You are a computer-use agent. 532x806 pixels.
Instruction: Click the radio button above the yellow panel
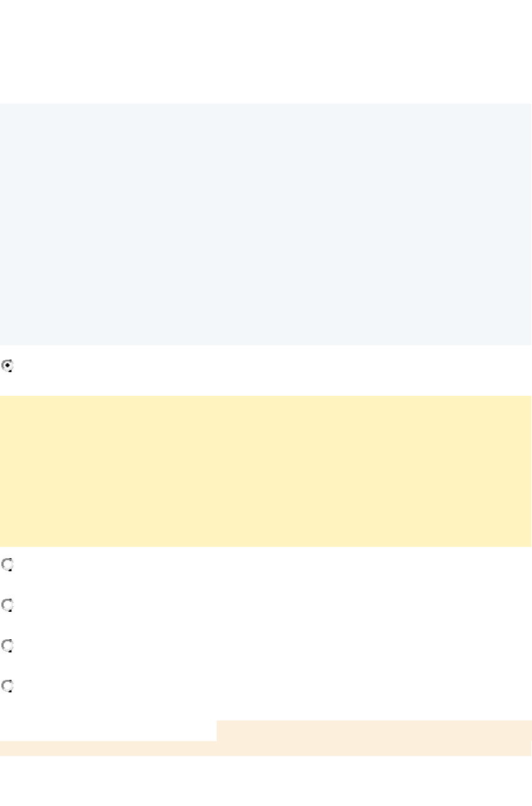pyautogui.click(x=8, y=366)
